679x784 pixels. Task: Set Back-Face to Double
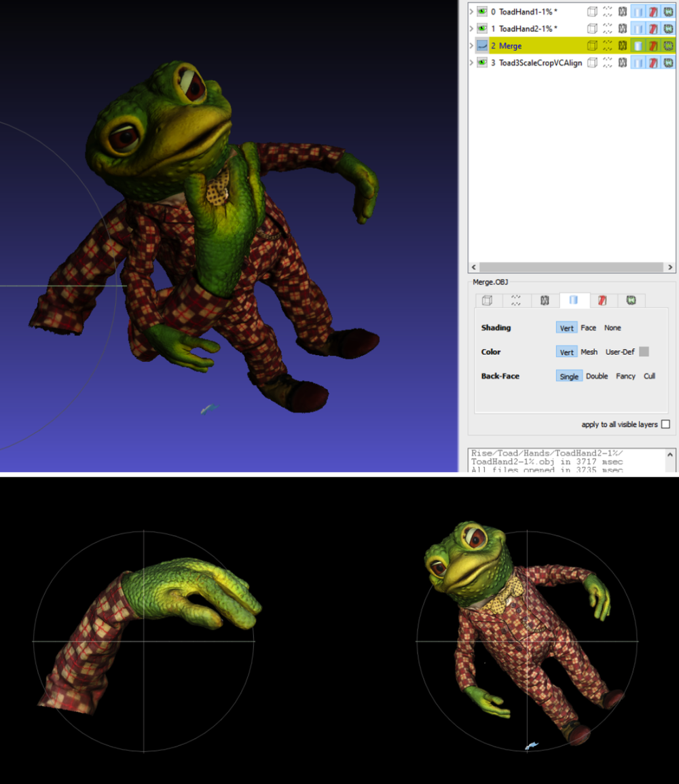click(597, 376)
